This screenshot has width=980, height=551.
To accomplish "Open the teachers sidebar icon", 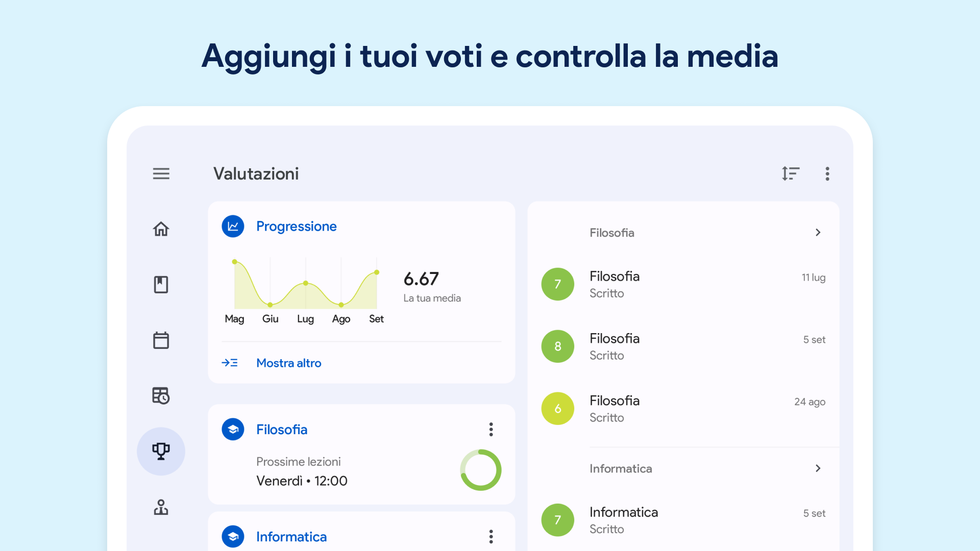I will [161, 507].
